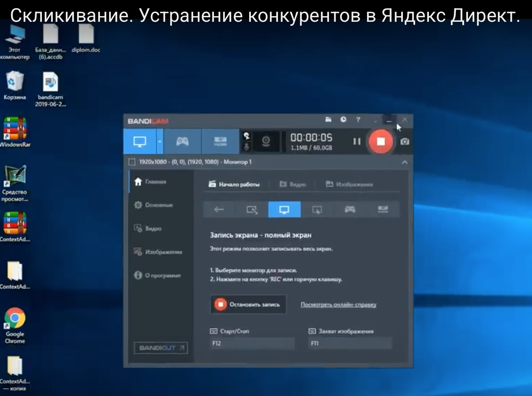This screenshot has width=532, height=396.
Task: Switch to game recording mode
Action: point(182,141)
